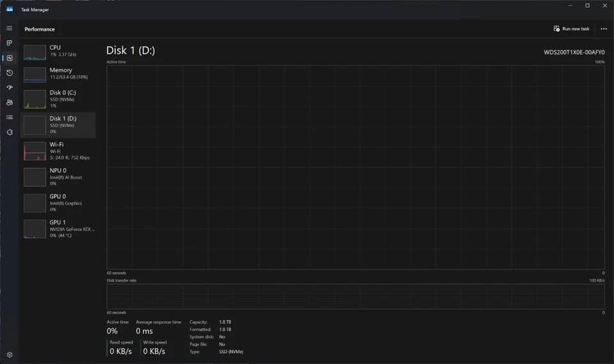Select the CPU performance item
Viewport: 614px width, 364px height.
point(58,52)
